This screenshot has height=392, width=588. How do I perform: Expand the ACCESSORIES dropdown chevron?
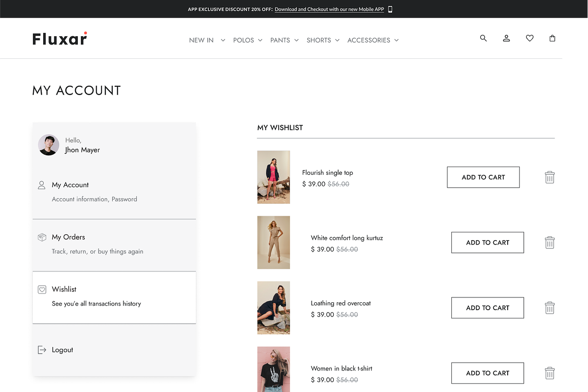tap(396, 40)
